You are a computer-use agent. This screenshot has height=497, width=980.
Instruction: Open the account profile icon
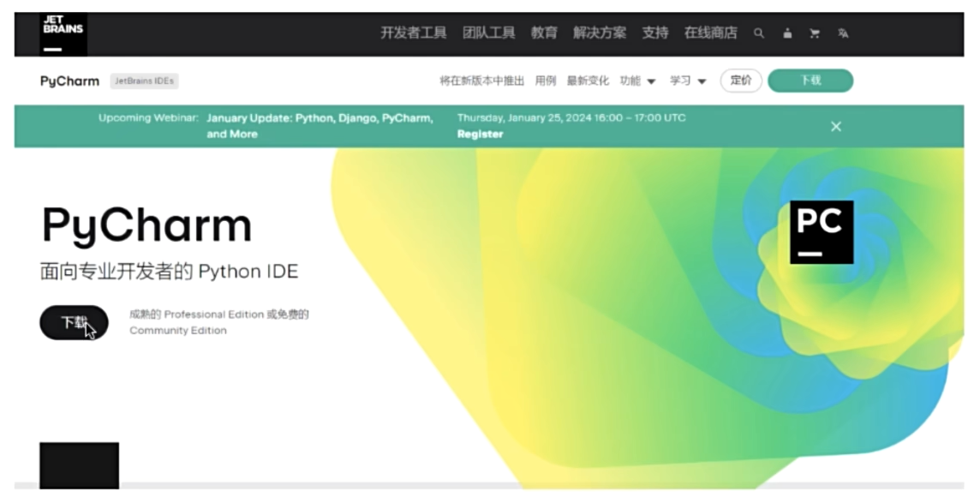(787, 33)
